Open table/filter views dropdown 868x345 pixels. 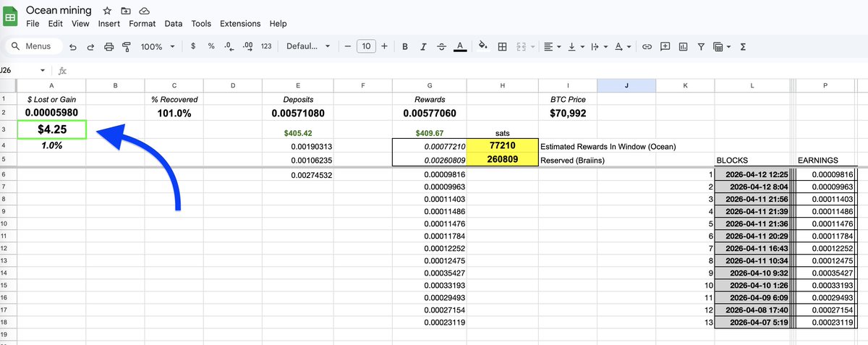tap(722, 46)
